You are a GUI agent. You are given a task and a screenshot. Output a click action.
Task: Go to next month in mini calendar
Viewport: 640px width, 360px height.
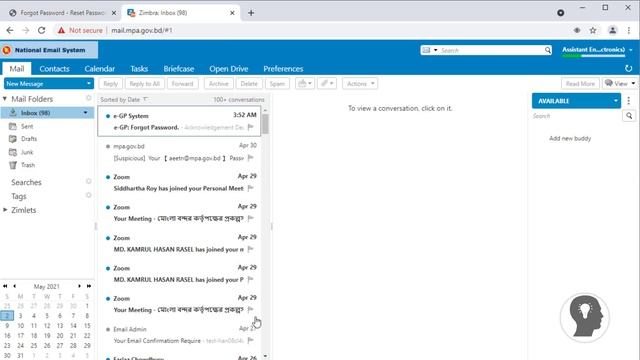[x=79, y=286]
